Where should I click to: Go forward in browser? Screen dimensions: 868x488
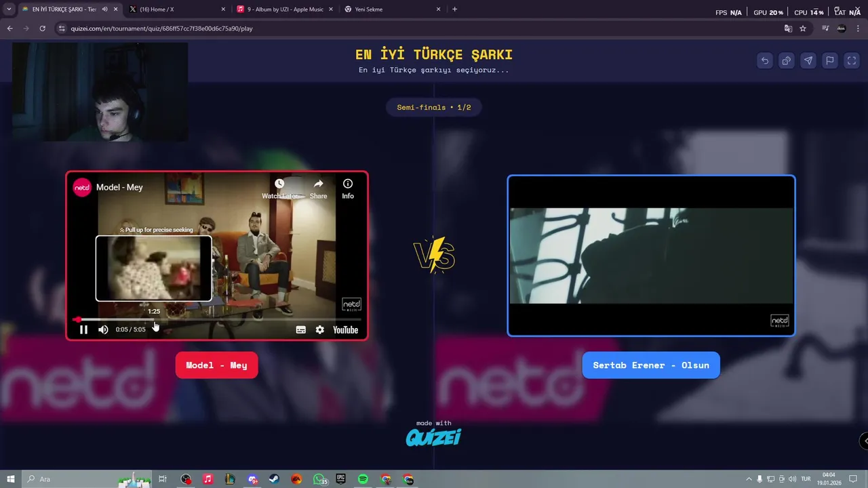[26, 28]
